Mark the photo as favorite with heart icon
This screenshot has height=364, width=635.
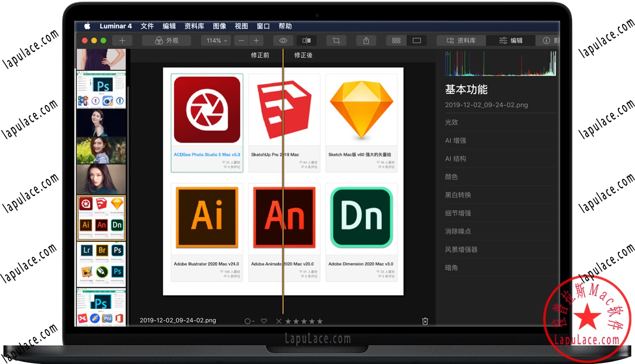pyautogui.click(x=264, y=321)
